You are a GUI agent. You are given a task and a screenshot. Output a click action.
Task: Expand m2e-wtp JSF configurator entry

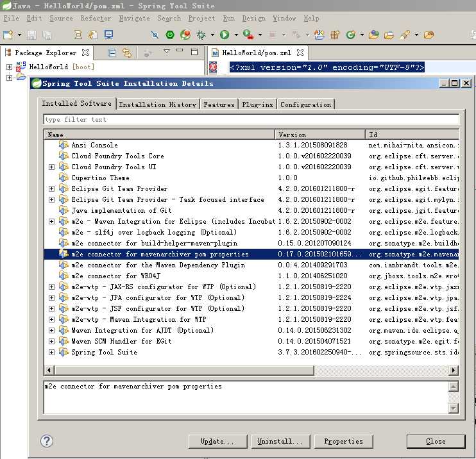coord(51,309)
